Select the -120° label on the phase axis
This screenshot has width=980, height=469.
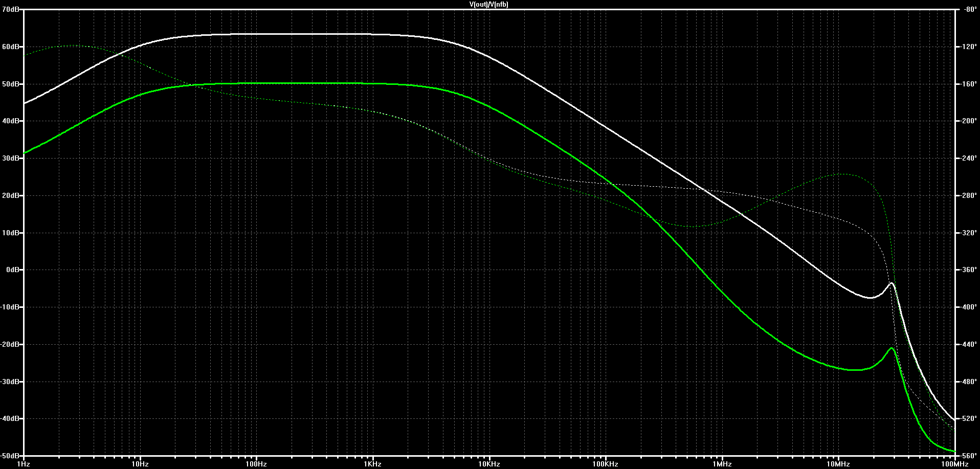968,47
